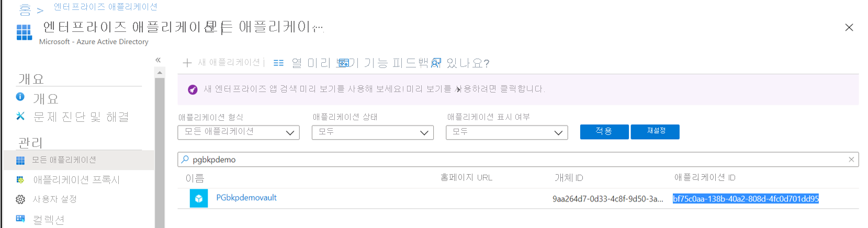Image resolution: width=868 pixels, height=228 pixels.
Task: Click the PGbkpdemovault application icon
Action: [199, 198]
